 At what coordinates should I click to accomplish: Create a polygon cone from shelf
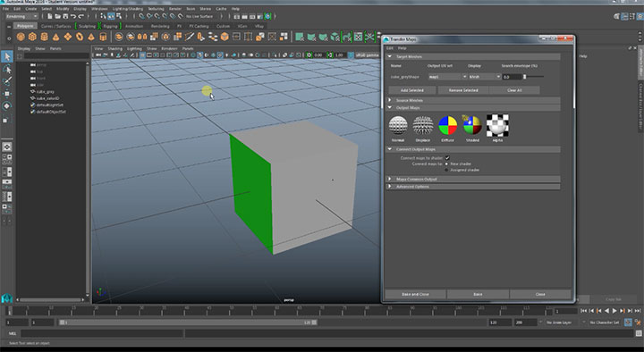pos(55,37)
